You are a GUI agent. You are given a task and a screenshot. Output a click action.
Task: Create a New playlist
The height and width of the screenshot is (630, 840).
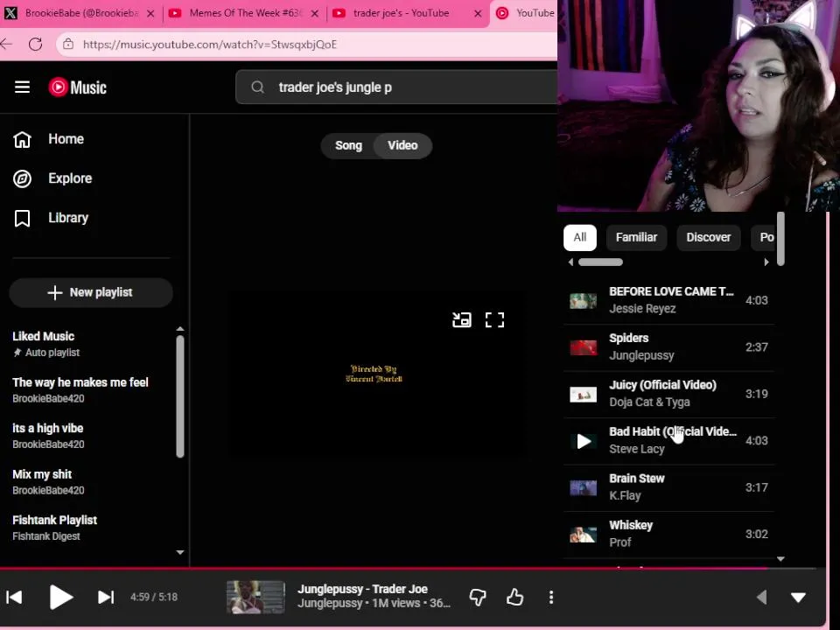[91, 292]
